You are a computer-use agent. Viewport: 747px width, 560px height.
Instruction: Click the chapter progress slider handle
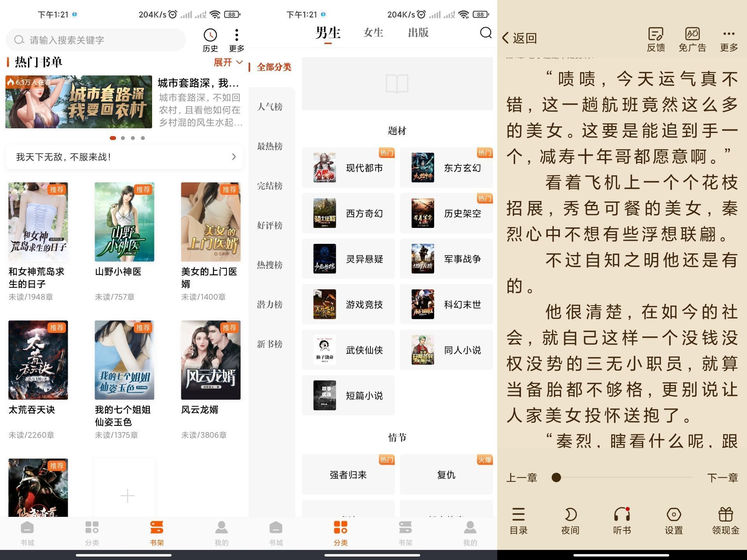coord(556,477)
